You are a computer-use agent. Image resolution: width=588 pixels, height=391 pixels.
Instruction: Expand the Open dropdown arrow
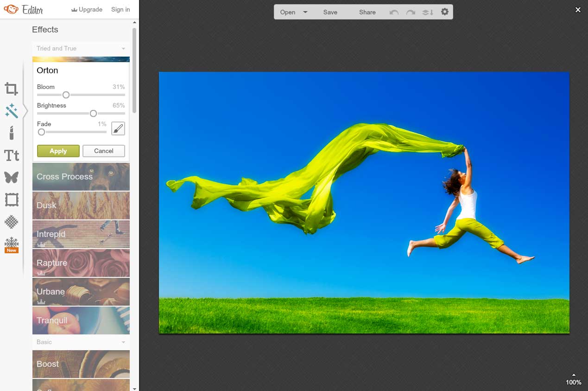click(x=305, y=12)
